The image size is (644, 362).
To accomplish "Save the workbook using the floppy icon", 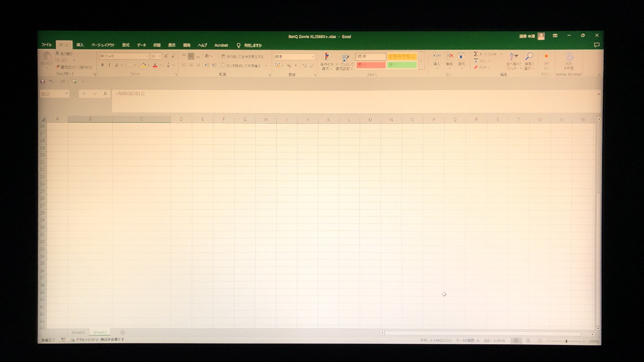I will pos(43,81).
